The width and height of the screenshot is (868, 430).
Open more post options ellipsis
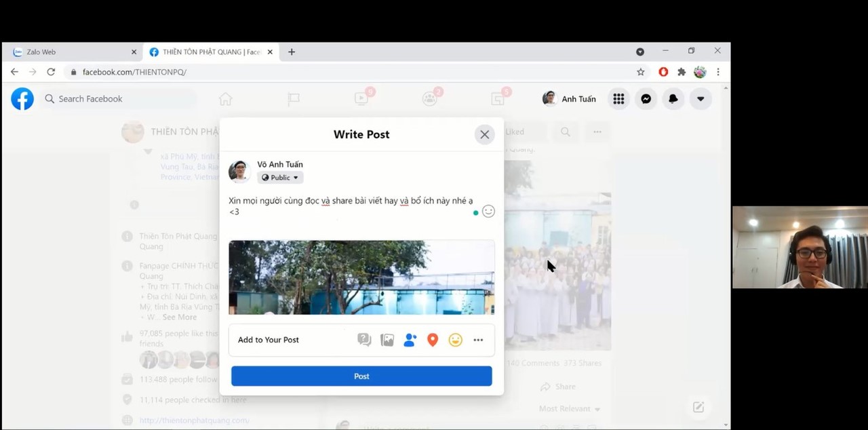(478, 340)
